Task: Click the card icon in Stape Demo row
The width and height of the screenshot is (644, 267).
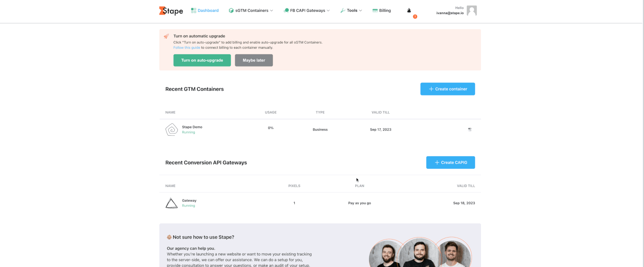Action: pos(470,129)
